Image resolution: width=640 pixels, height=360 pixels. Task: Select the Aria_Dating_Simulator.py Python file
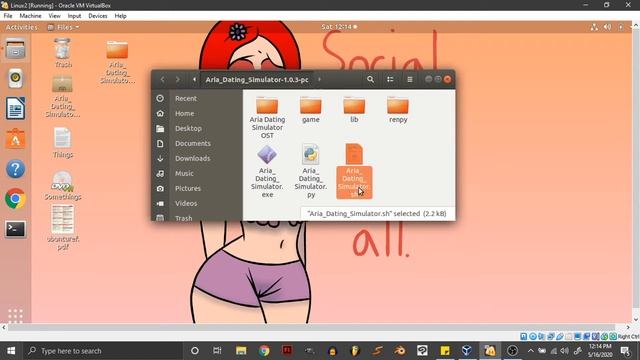tap(311, 171)
